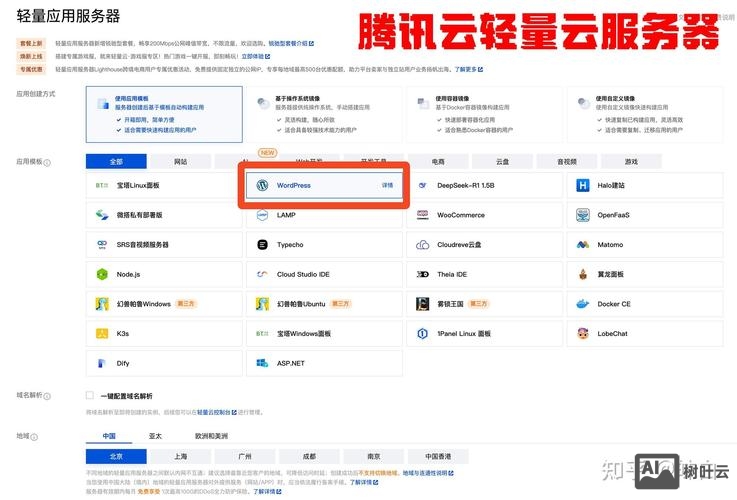
Task: Enable the 一键配置域名解析 checkbox
Action: 90,395
